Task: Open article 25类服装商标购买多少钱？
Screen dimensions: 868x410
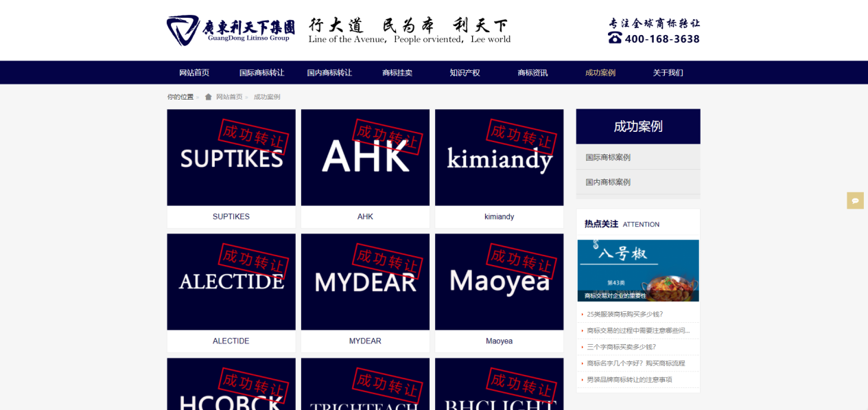Action: (625, 314)
